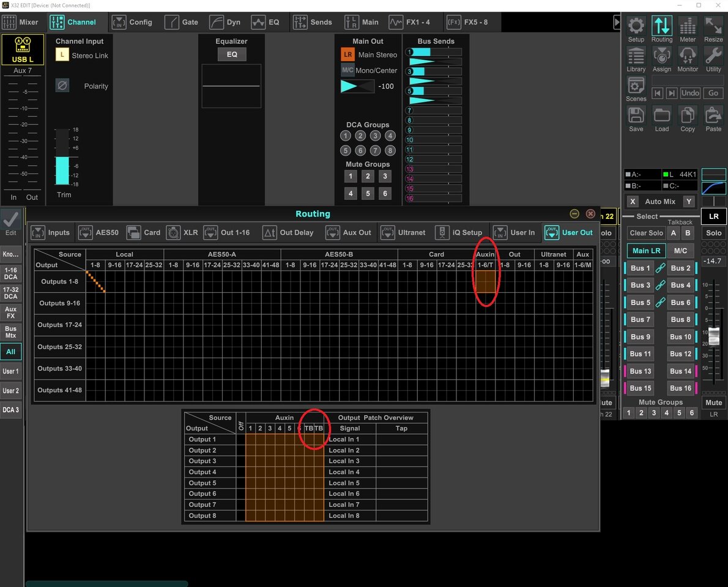Click the previous scene arrow icon
728x587 pixels.
pyautogui.click(x=658, y=94)
